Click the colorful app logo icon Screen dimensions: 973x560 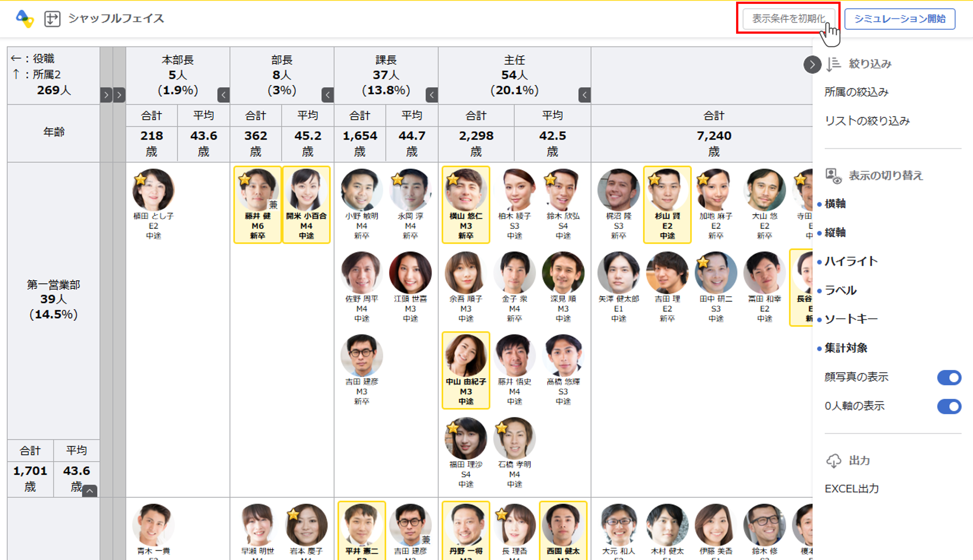(x=25, y=19)
